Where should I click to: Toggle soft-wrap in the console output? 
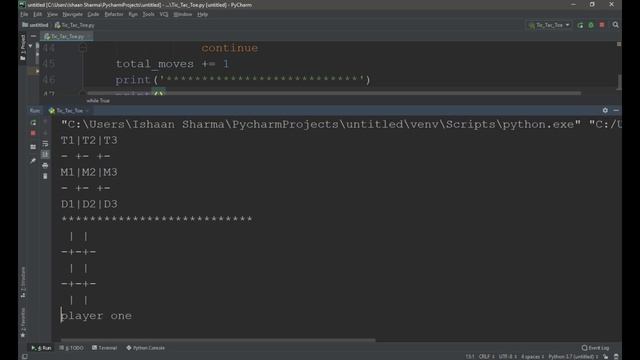tap(45, 144)
